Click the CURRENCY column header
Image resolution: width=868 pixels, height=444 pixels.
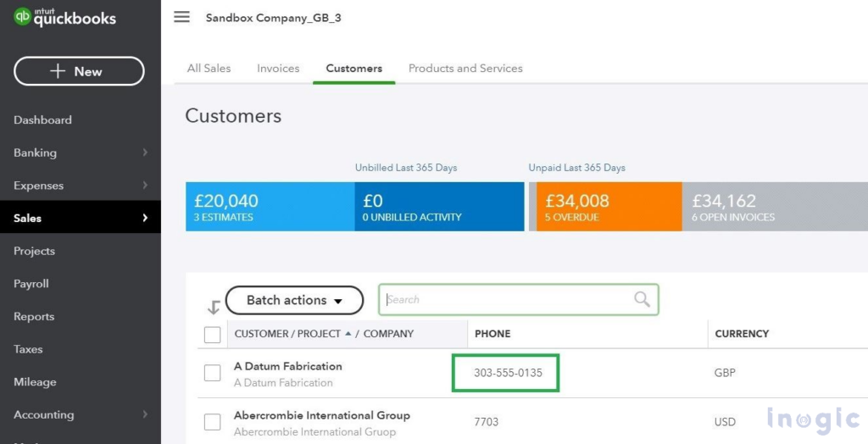[x=742, y=334]
